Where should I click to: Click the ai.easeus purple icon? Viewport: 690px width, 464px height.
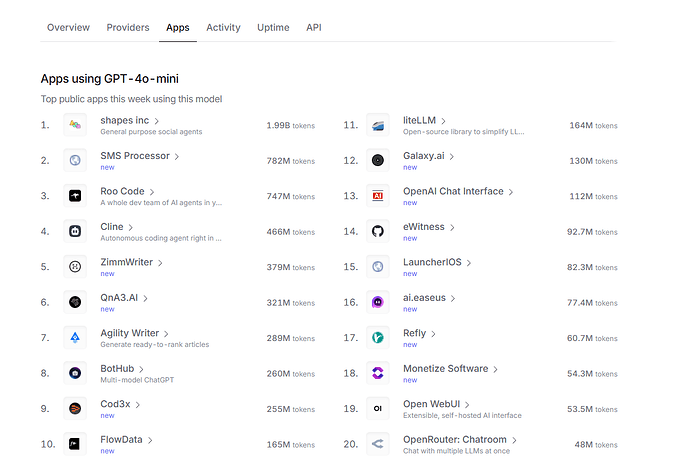coord(378,302)
